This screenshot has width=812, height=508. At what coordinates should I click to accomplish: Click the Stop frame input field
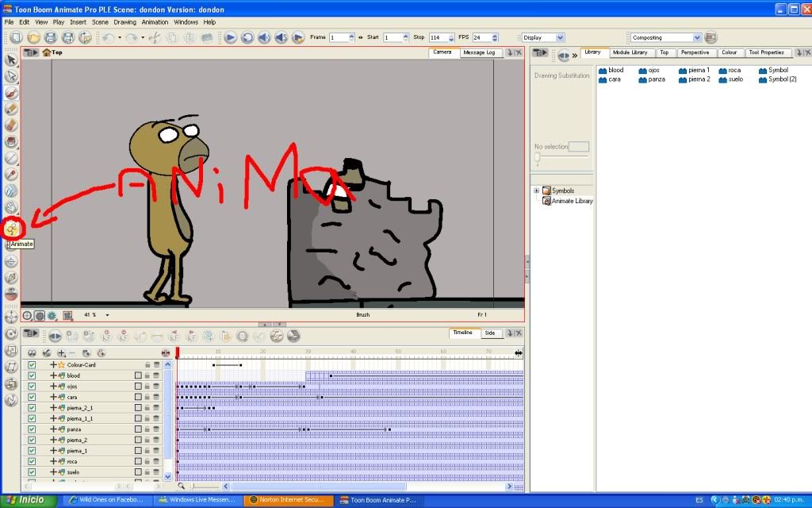[x=438, y=37]
